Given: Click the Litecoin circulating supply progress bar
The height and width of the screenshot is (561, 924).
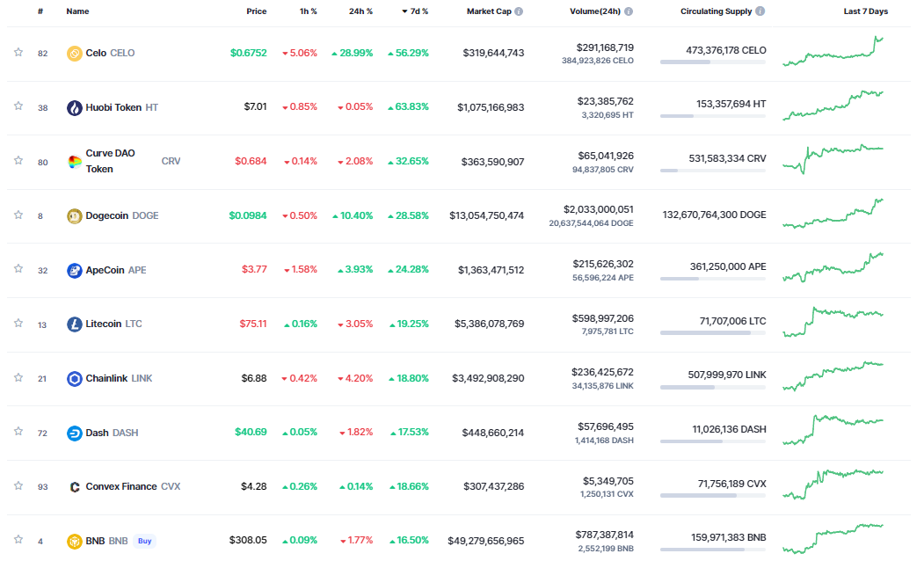Looking at the screenshot, I should point(713,333).
